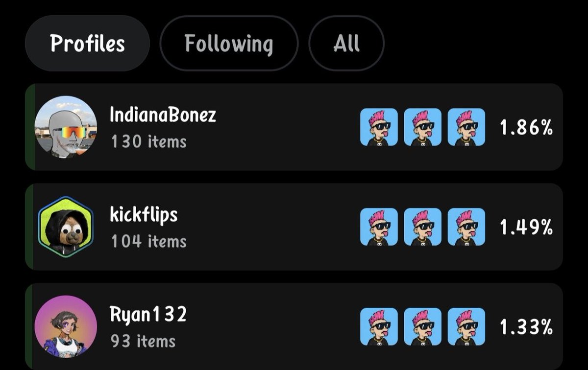The width and height of the screenshot is (588, 370).
Task: Click the 1.86% ownership value
Action: tap(526, 128)
